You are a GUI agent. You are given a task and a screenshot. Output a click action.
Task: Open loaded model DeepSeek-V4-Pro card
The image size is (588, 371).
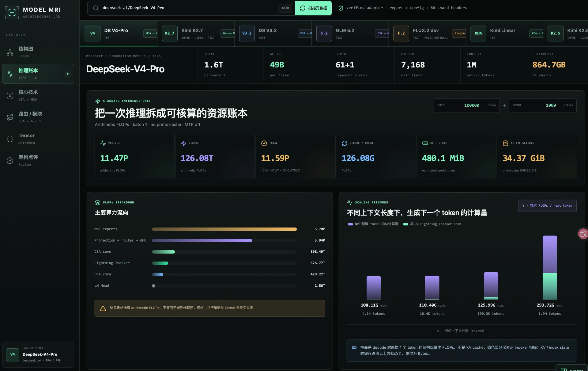point(38,354)
